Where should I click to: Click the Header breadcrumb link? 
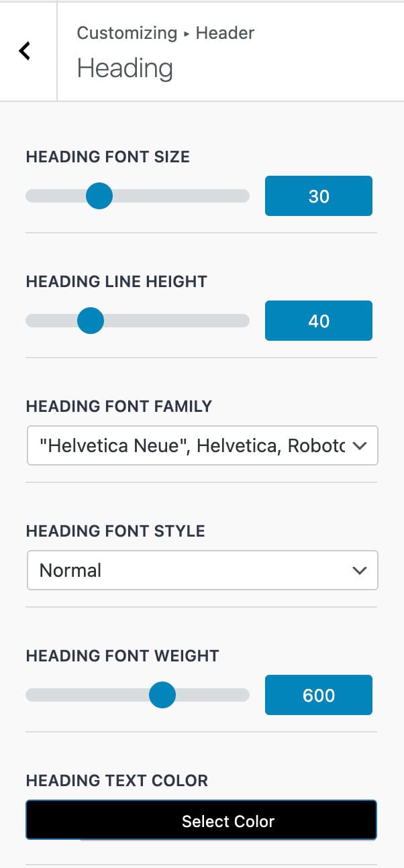pos(224,32)
